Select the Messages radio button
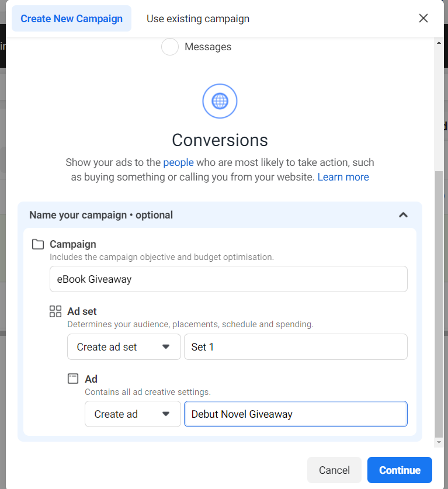Viewport: 448px width, 489px height. click(170, 47)
